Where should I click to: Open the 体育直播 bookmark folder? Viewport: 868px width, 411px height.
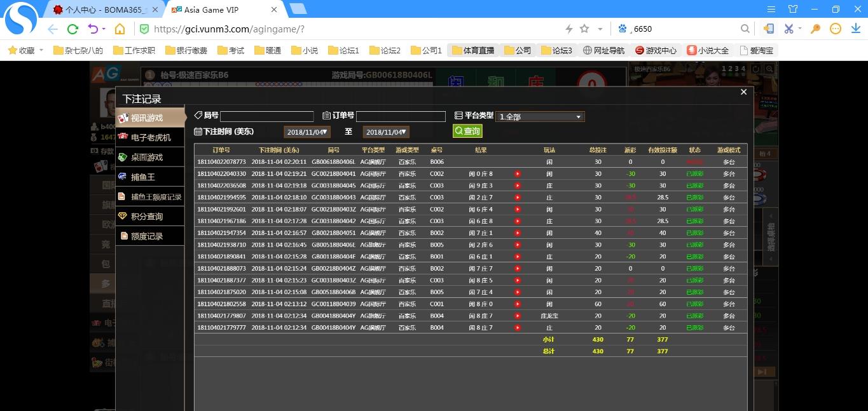(473, 50)
